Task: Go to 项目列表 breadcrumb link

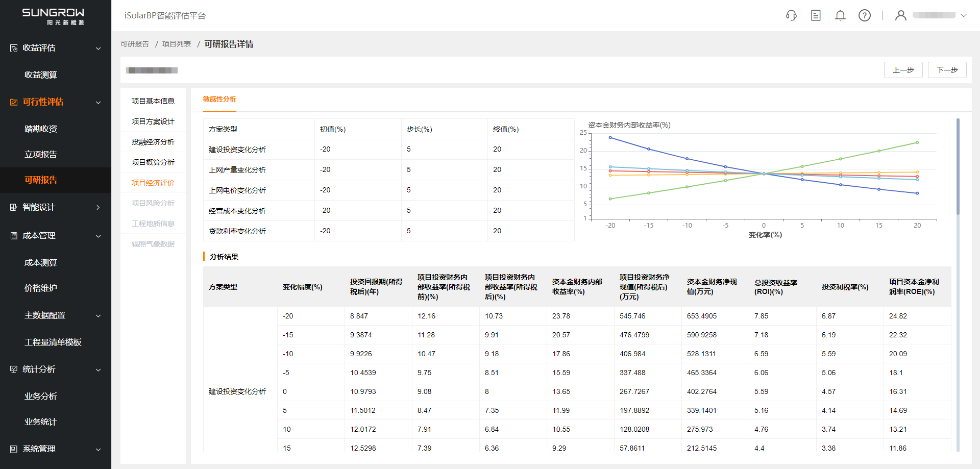Action: tap(177, 44)
